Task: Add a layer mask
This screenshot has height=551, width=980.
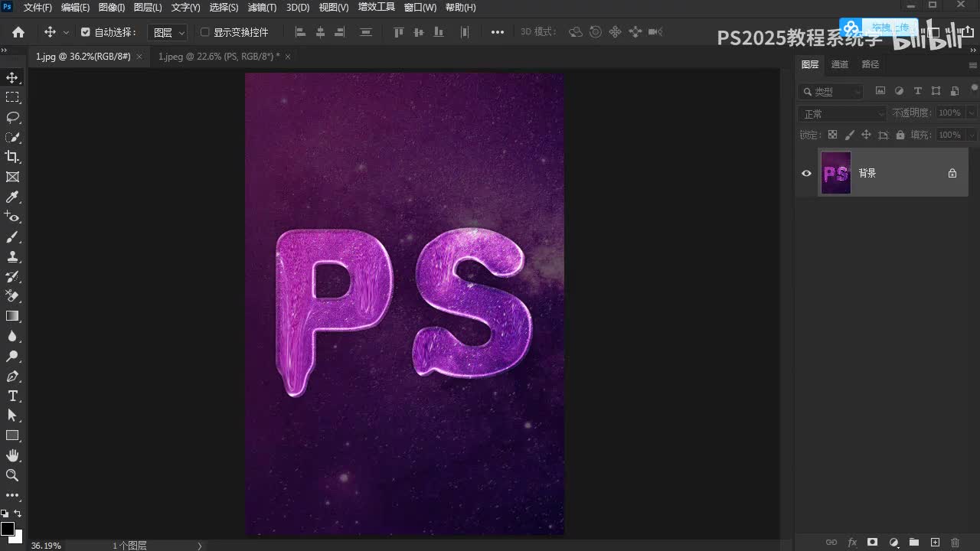Action: [x=872, y=543]
